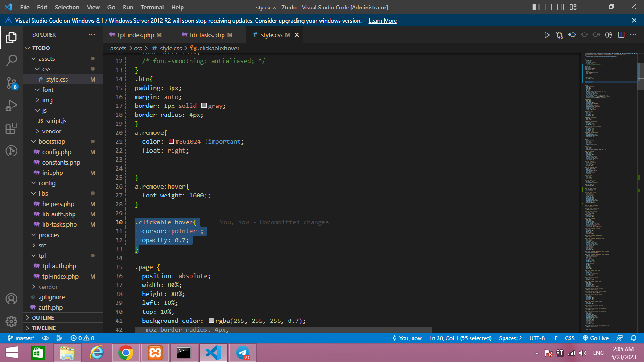The height and width of the screenshot is (362, 644).
Task: Click the Run play icon in editor toolbar
Action: tap(547, 35)
